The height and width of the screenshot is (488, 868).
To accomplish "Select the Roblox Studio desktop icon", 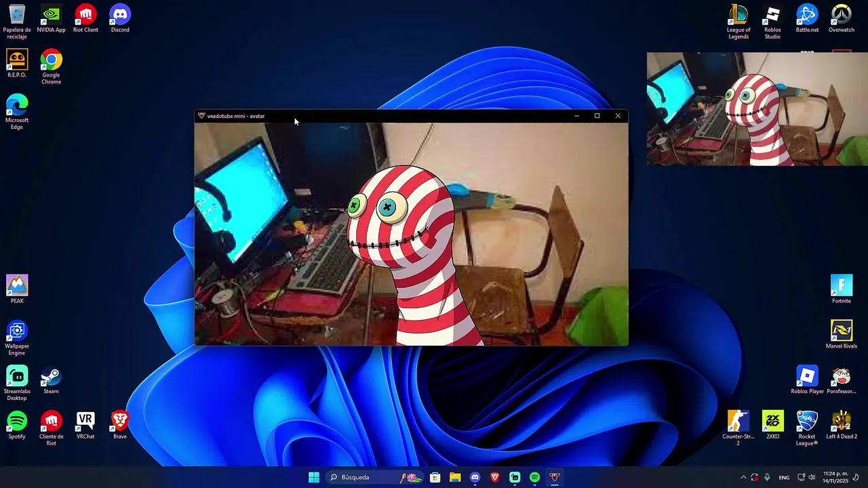I will tap(772, 22).
